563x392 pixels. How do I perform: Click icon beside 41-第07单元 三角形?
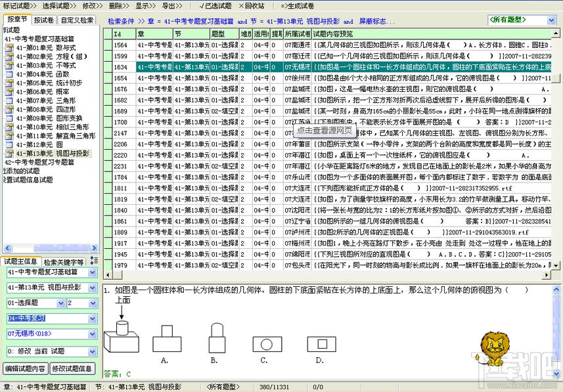(9, 100)
